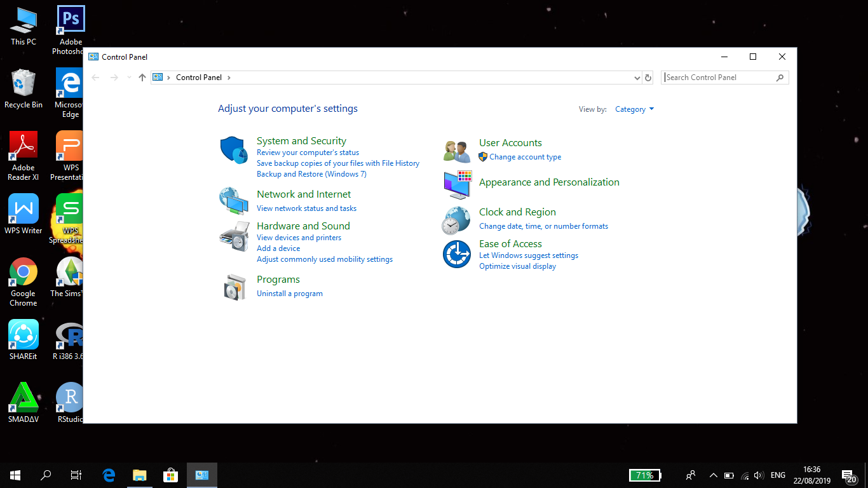Click the Ease of Access icon
Screen dimensions: 868x488
[457, 254]
